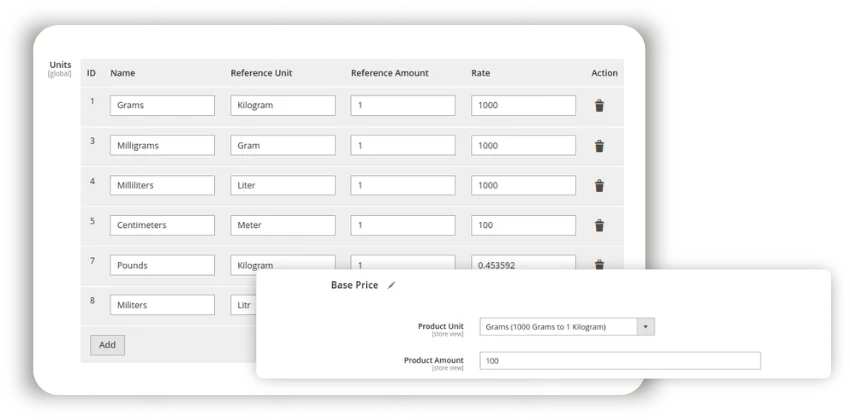Viewport: 850px width, 420px height.
Task: Click the Base Price heading
Action: [355, 285]
